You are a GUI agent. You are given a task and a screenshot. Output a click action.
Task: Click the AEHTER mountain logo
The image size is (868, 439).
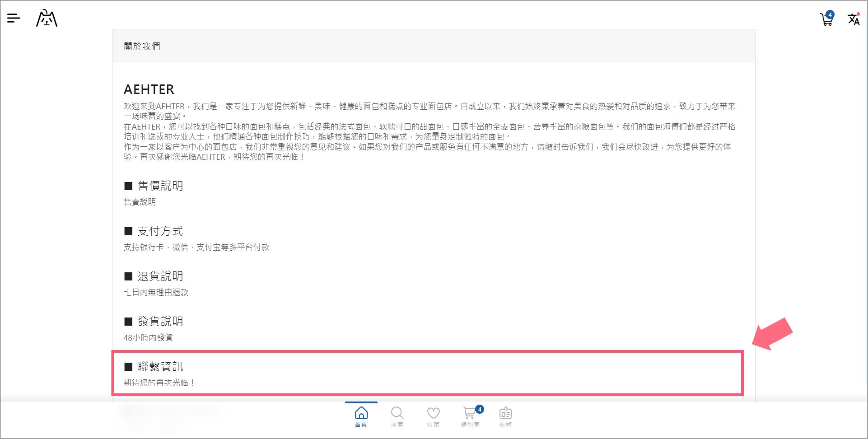[x=47, y=19]
